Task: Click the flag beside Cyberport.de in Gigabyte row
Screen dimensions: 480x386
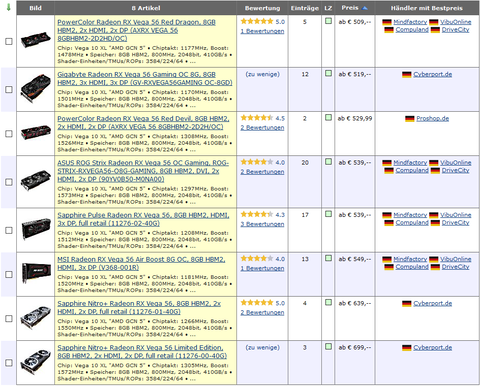Action: coord(407,74)
